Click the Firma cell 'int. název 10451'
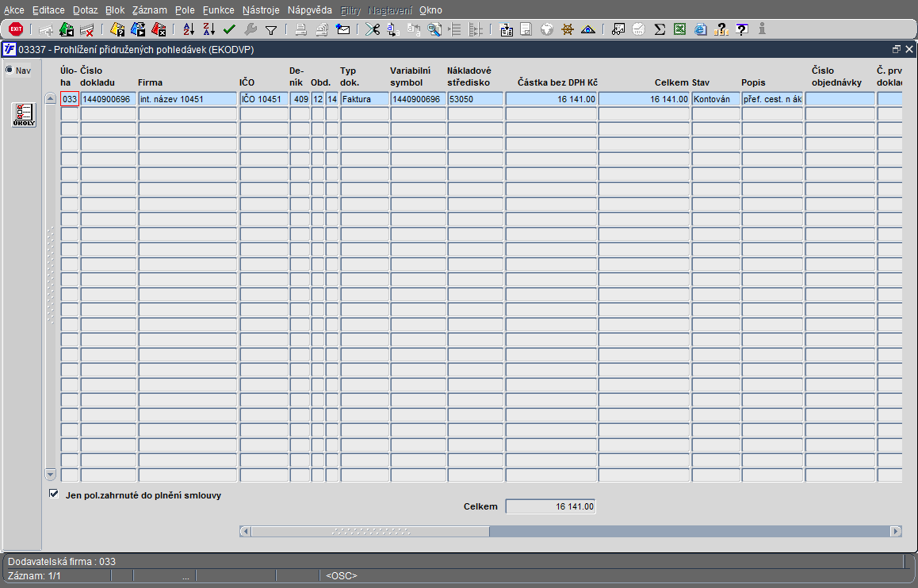Image resolution: width=918 pixels, height=588 pixels. pyautogui.click(x=187, y=99)
